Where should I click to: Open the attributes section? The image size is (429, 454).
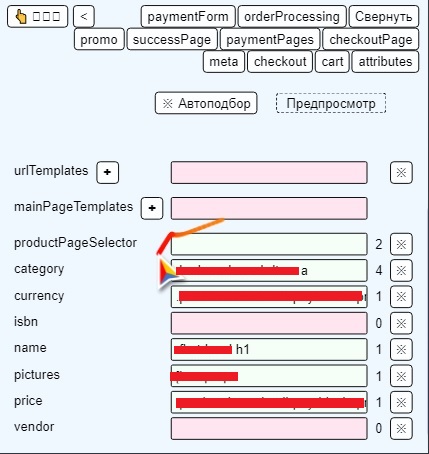point(385,62)
